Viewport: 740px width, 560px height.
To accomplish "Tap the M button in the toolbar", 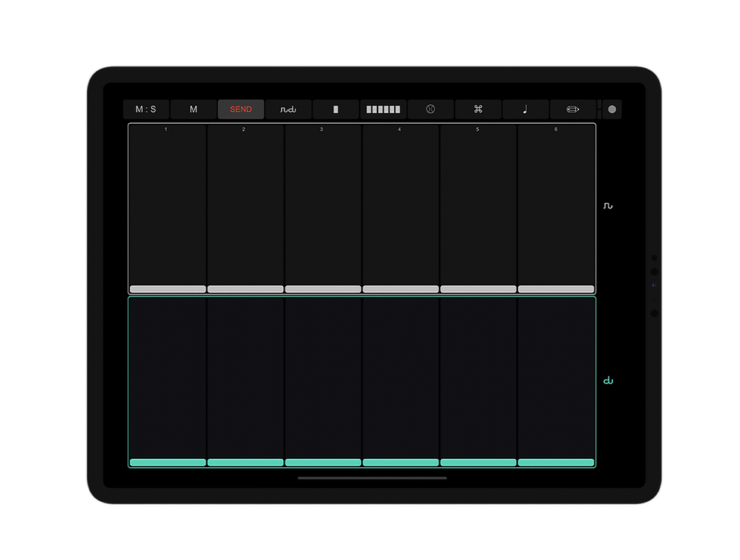I will (x=193, y=109).
